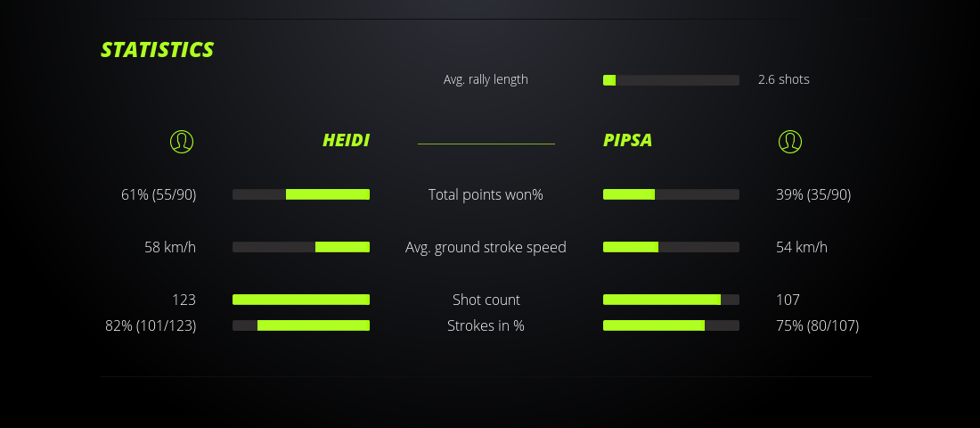This screenshot has width=980, height=428.
Task: Click Heidi's strokes in percentage bar
Action: point(301,325)
